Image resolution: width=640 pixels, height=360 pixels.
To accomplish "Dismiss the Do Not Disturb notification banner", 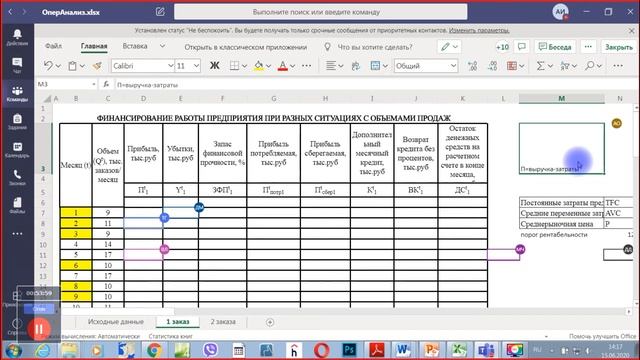I will [631, 31].
